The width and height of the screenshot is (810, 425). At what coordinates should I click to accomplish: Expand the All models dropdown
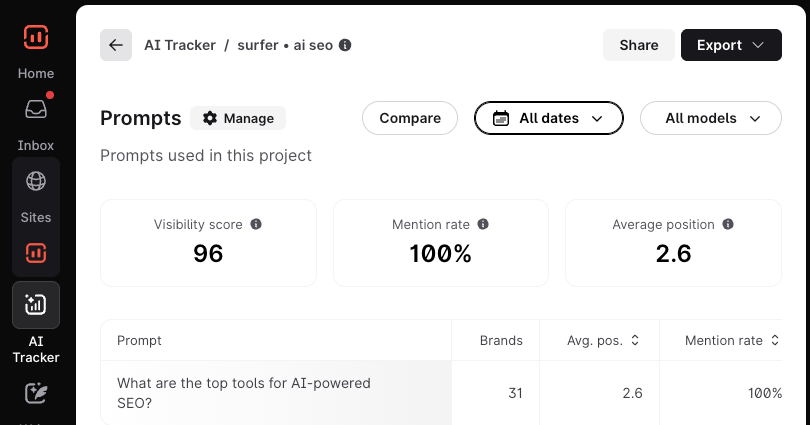coord(710,118)
